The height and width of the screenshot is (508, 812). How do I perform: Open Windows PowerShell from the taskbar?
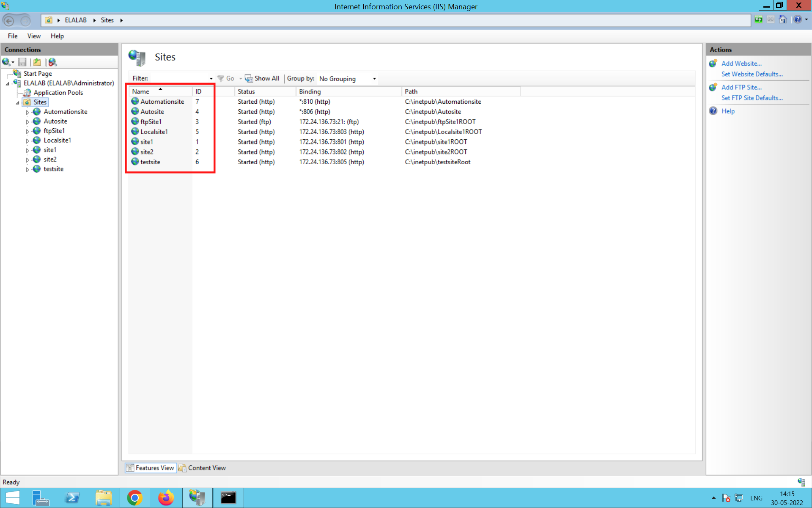[x=72, y=498]
